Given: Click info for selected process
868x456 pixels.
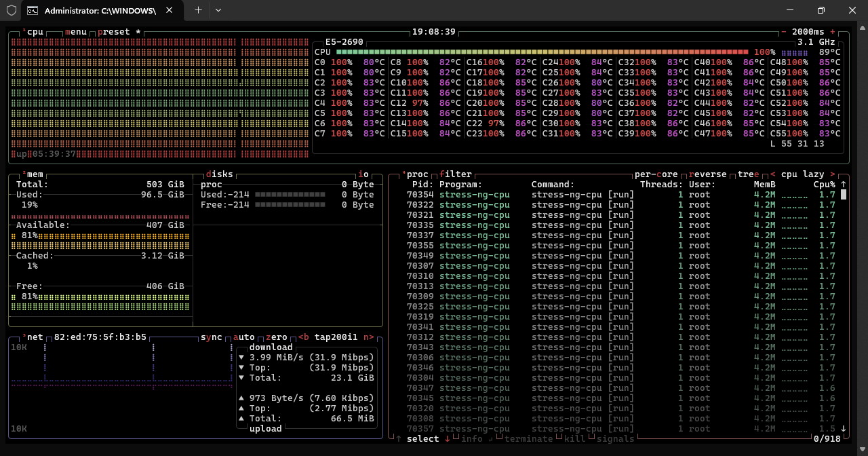Looking at the screenshot, I should [x=472, y=439].
